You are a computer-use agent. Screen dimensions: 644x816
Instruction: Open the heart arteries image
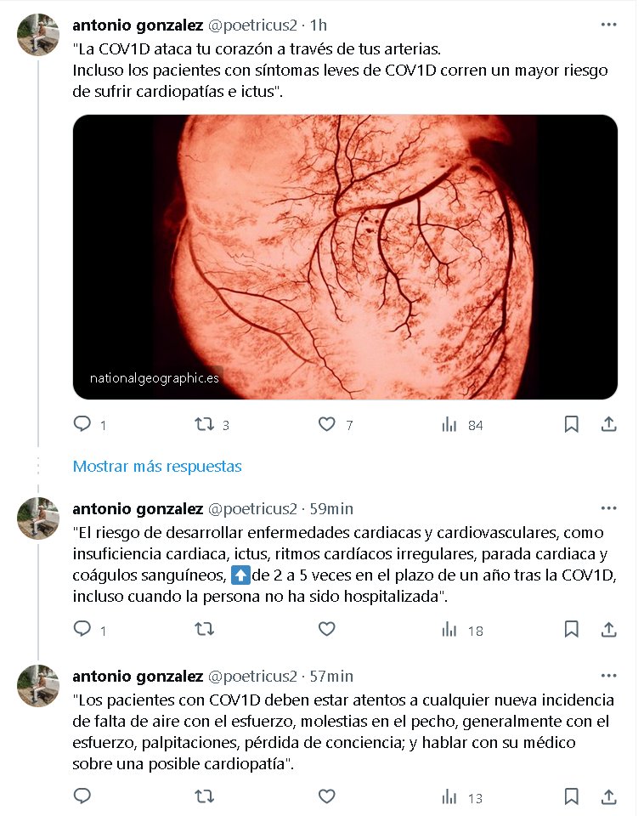[x=345, y=257]
